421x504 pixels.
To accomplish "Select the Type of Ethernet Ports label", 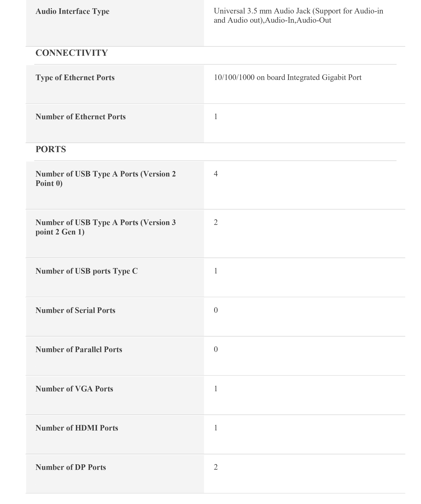I will (75, 78).
